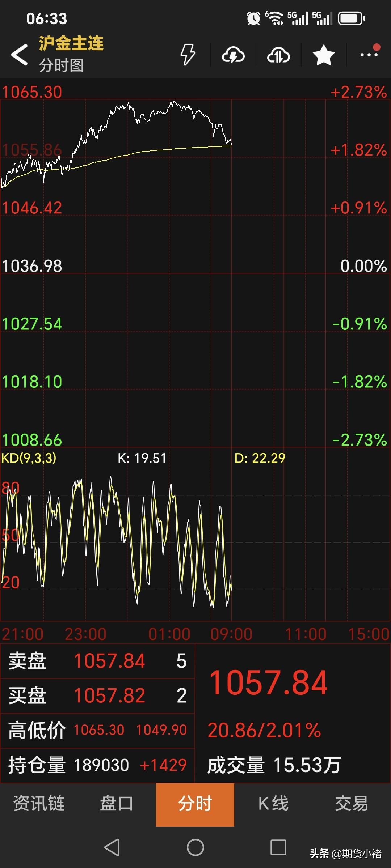Tap the 01:00 time axis label
Screen dimensions: 391x868
pyautogui.click(x=169, y=634)
